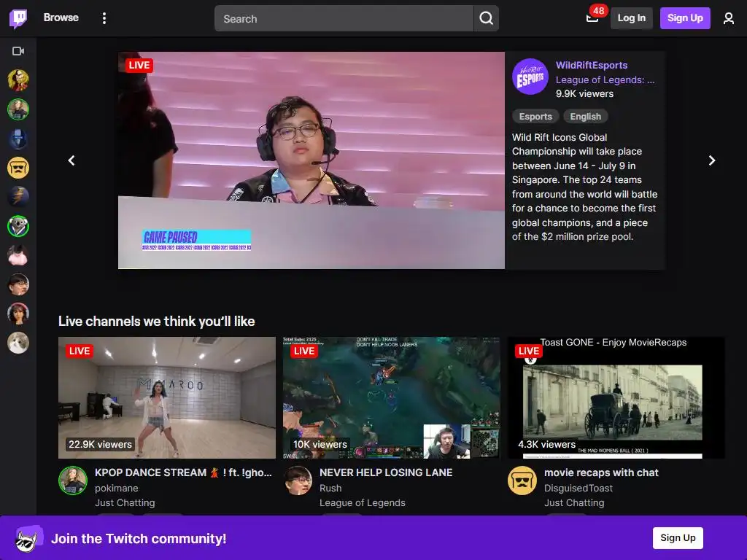747x560 pixels.
Task: Click the Wild Rift Icons Global Championship description
Action: coord(584,187)
